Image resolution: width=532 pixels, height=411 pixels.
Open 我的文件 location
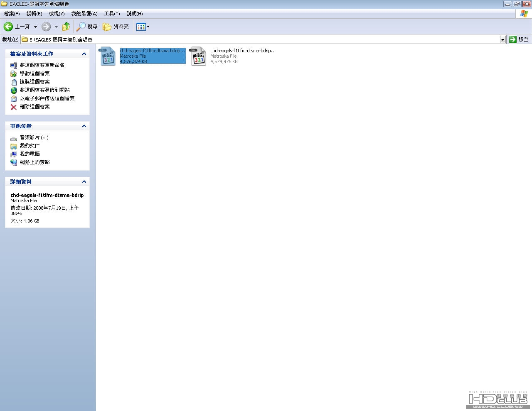pyautogui.click(x=30, y=146)
